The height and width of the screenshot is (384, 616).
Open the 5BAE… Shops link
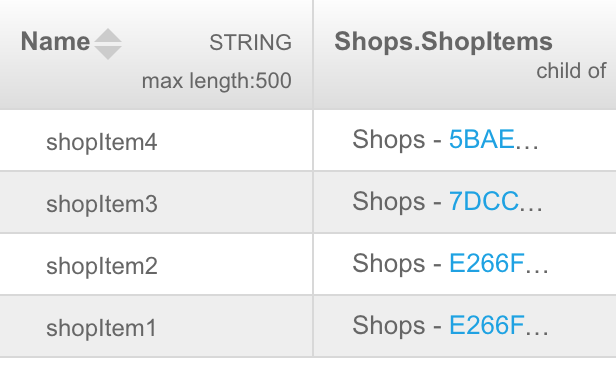pyautogui.click(x=493, y=140)
